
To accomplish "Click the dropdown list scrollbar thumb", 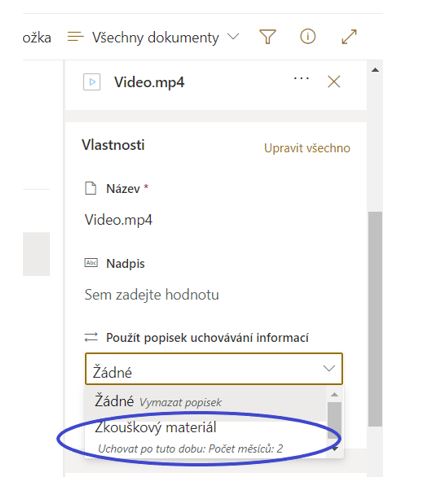I will pos(334,421).
